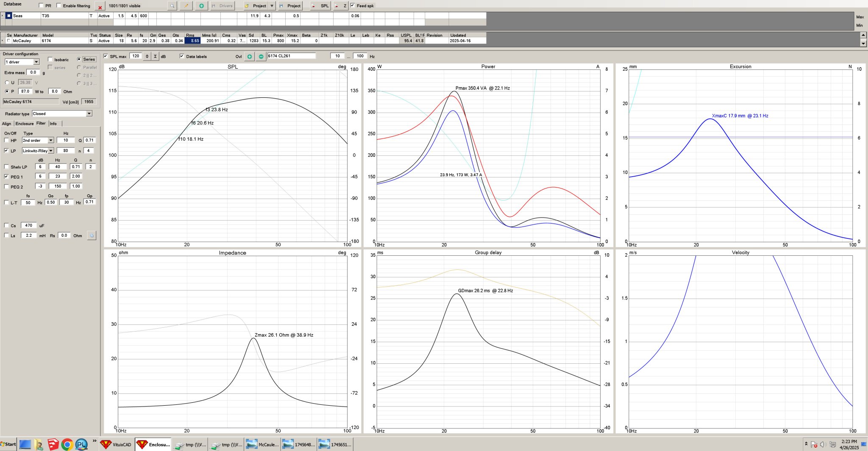
Task: Select the P power radio button
Action: point(7,91)
